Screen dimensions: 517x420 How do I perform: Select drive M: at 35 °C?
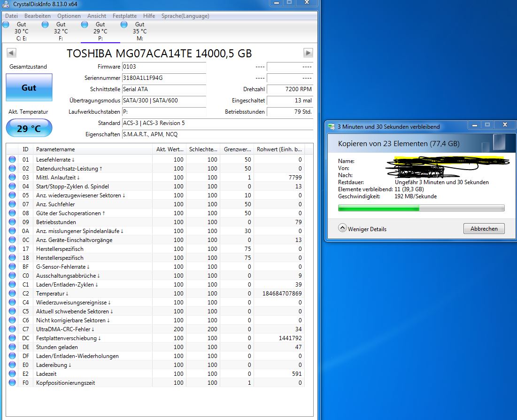pyautogui.click(x=140, y=31)
